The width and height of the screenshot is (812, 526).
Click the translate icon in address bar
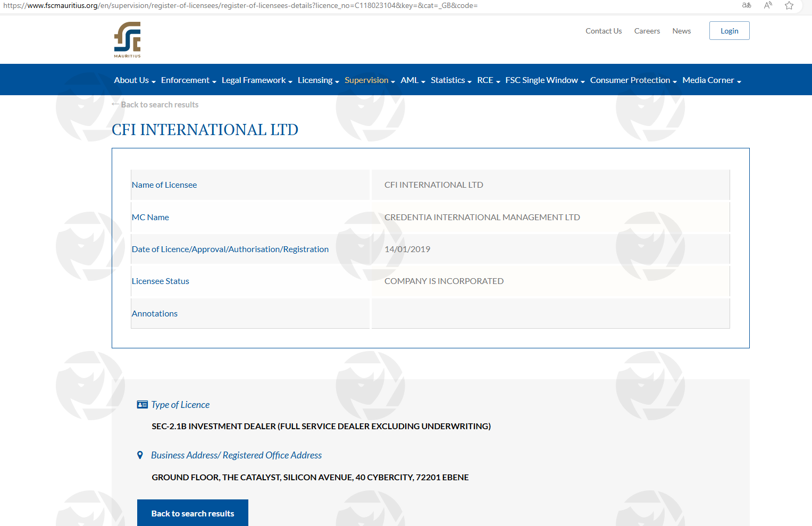point(747,5)
